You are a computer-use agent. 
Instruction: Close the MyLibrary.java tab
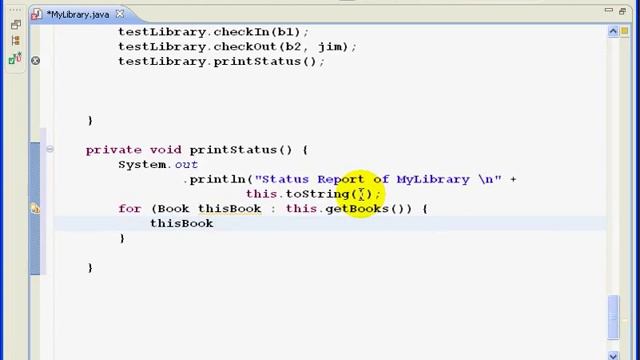(120, 14)
